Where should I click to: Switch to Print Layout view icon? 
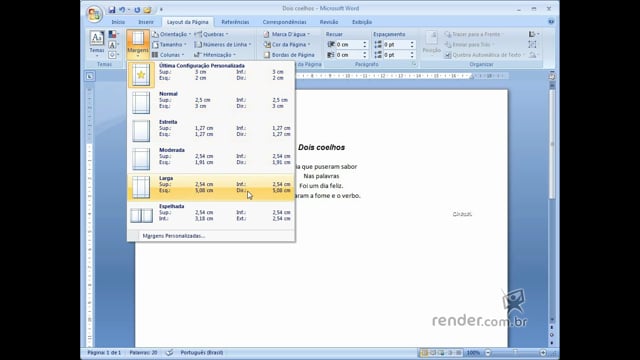point(424,353)
